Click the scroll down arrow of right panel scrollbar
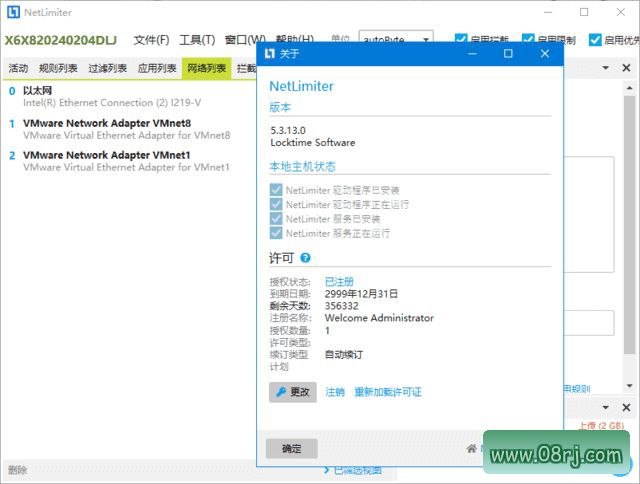Screen dimensions: 640x484 point(629,386)
